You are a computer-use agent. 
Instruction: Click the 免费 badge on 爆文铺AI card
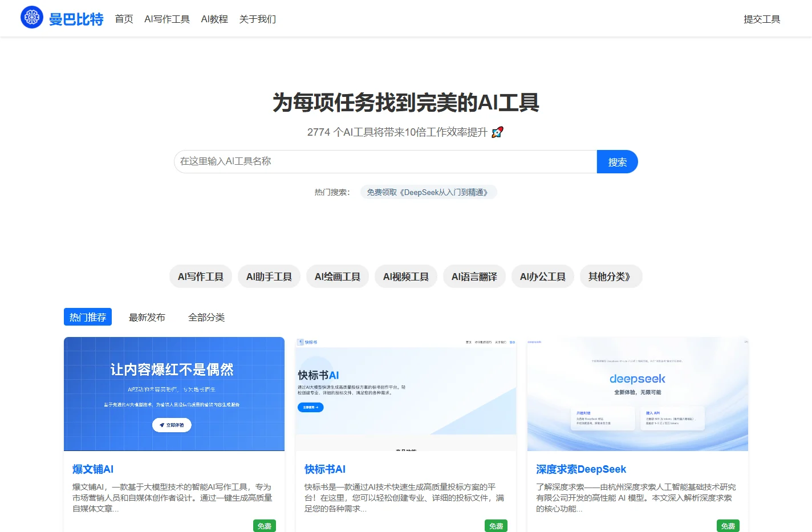click(x=265, y=526)
